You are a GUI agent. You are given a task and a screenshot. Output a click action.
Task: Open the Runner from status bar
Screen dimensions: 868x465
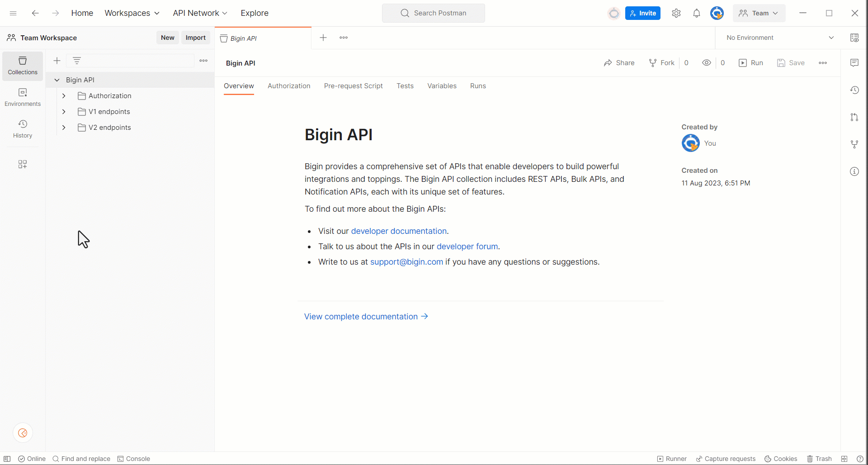[x=672, y=459]
